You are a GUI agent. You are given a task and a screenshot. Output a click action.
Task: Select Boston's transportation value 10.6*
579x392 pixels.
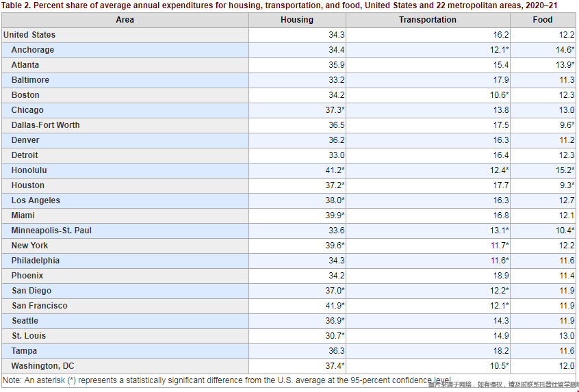pyautogui.click(x=498, y=95)
